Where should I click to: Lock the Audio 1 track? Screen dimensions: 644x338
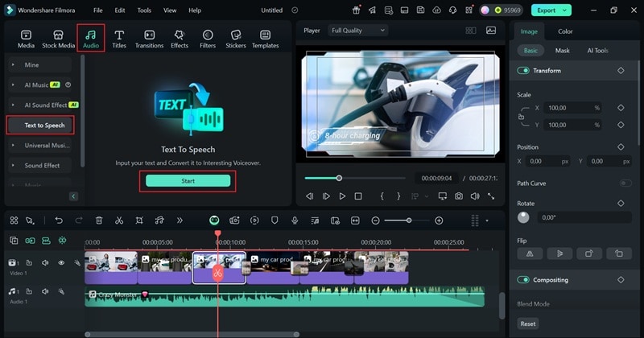point(29,291)
